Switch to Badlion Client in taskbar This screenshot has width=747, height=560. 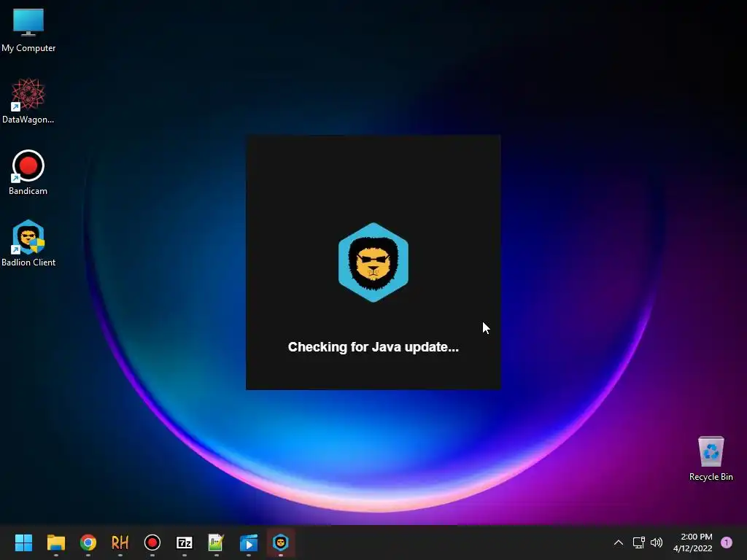click(x=281, y=542)
